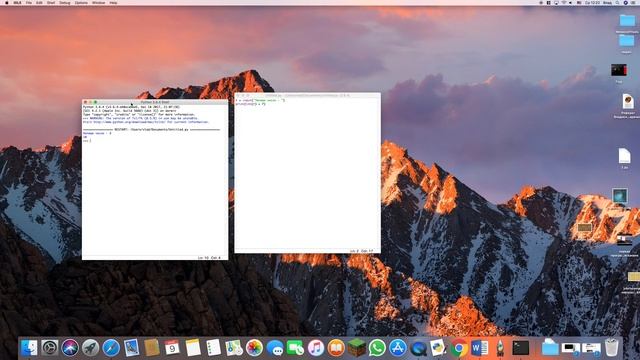The height and width of the screenshot is (360, 640).
Task: Open Reminders from the dock
Action: pyautogui.click(x=213, y=348)
